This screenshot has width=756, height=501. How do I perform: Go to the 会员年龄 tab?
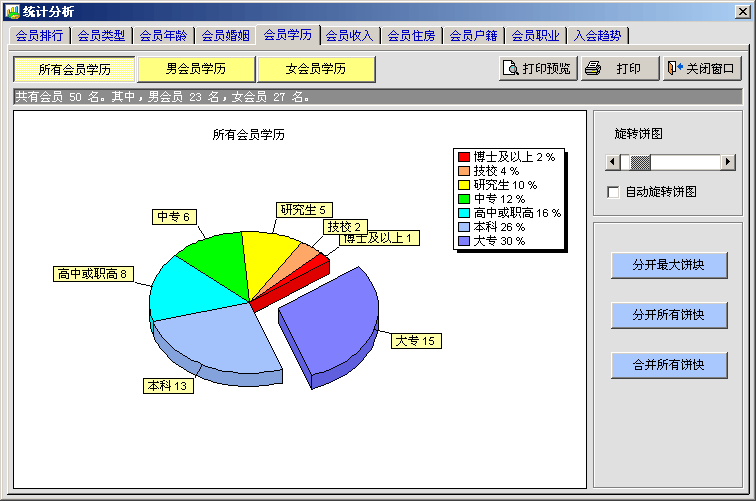pyautogui.click(x=164, y=36)
